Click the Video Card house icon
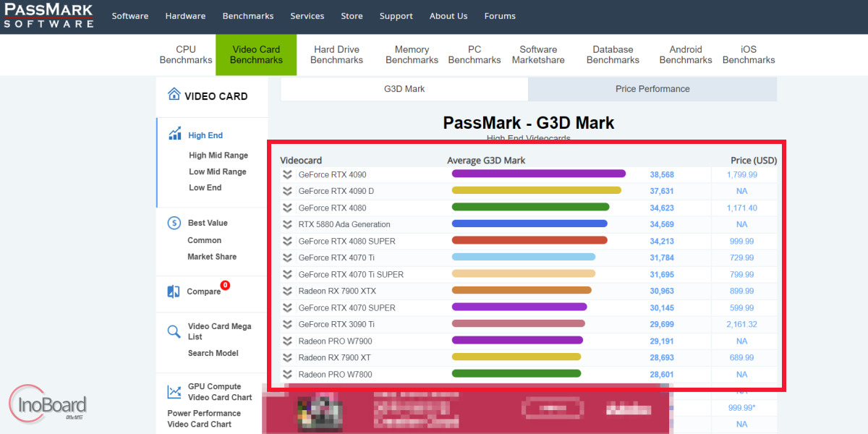This screenshot has width=868, height=434. click(174, 94)
